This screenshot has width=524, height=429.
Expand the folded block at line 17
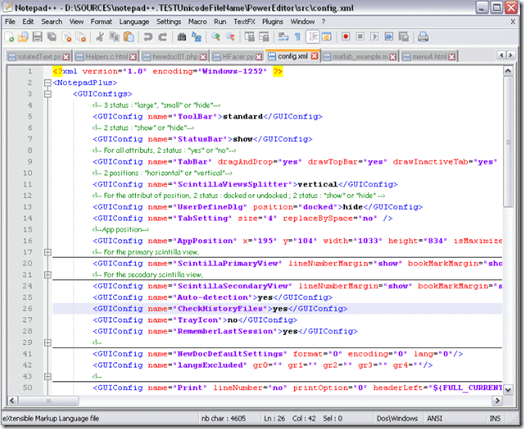pos(47,252)
